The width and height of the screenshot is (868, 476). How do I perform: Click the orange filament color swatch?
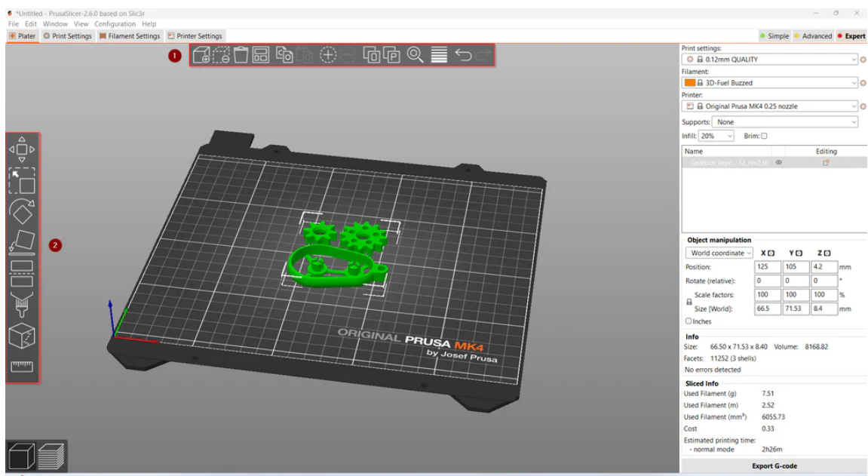690,83
